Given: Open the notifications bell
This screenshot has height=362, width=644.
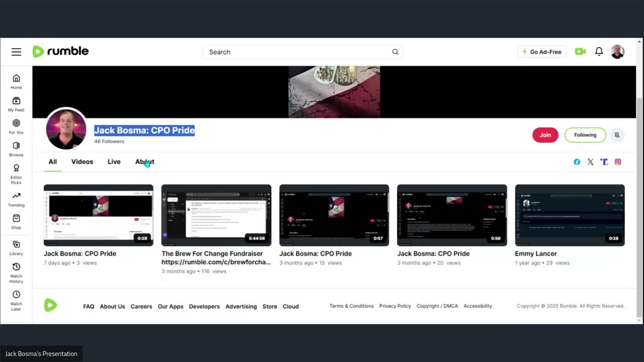Looking at the screenshot, I should pos(599,51).
